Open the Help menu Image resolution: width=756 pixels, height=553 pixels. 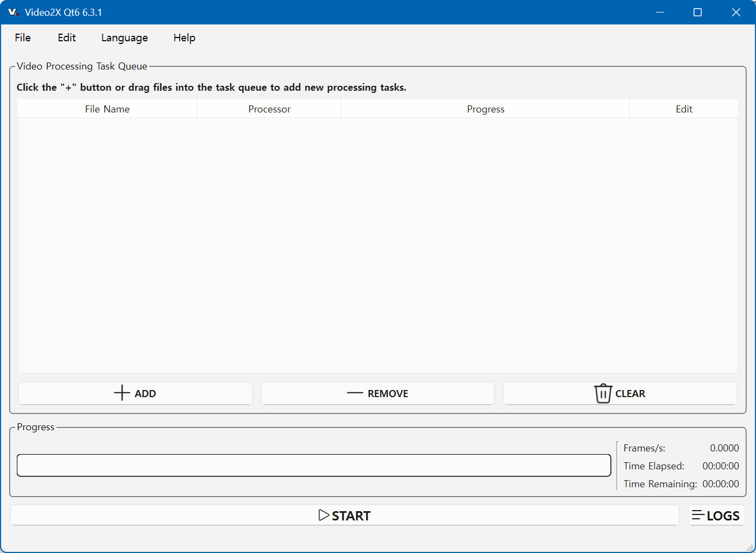pos(184,37)
